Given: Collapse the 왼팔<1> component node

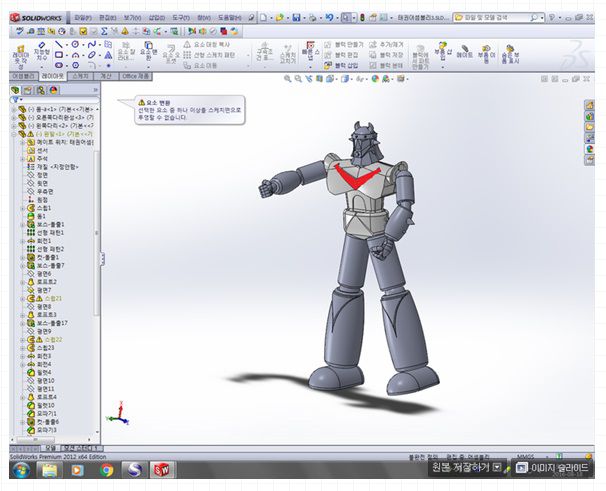Looking at the screenshot, I should 12,134.
